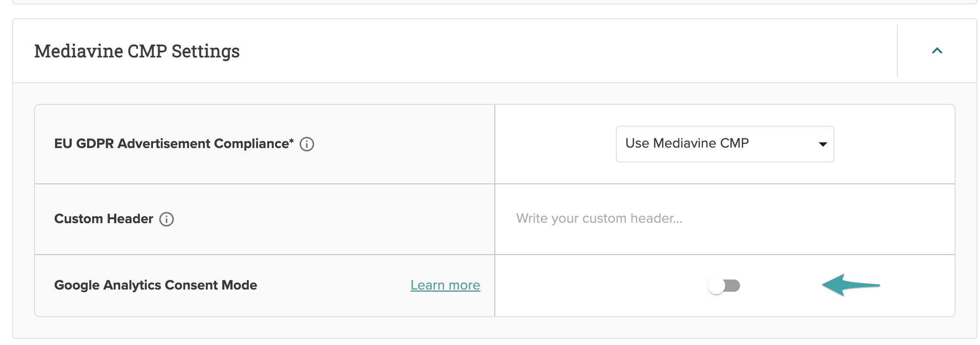Click the teal arrow pointing at the toggle
This screenshot has width=980, height=345.
coord(851,285)
